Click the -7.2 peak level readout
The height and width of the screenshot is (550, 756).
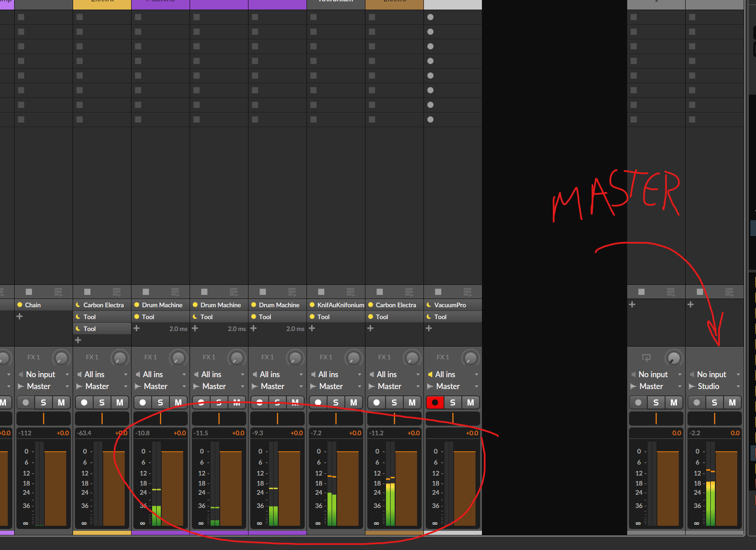coord(316,433)
